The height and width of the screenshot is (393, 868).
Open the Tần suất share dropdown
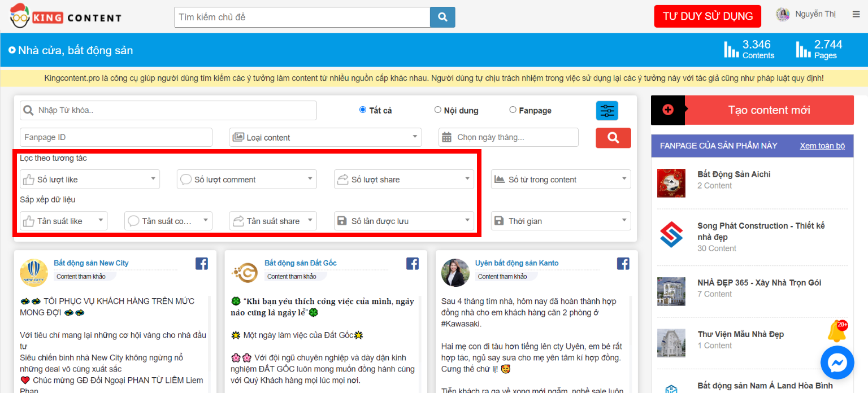coord(273,221)
